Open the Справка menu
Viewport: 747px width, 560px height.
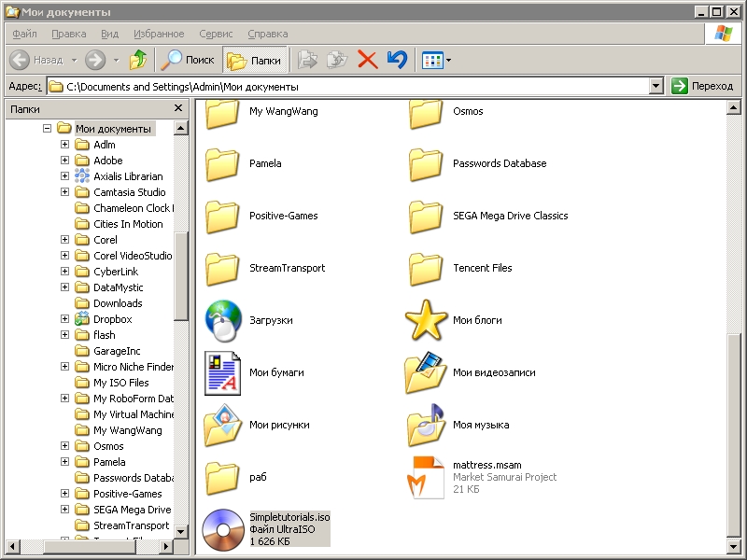pyautogui.click(x=268, y=34)
